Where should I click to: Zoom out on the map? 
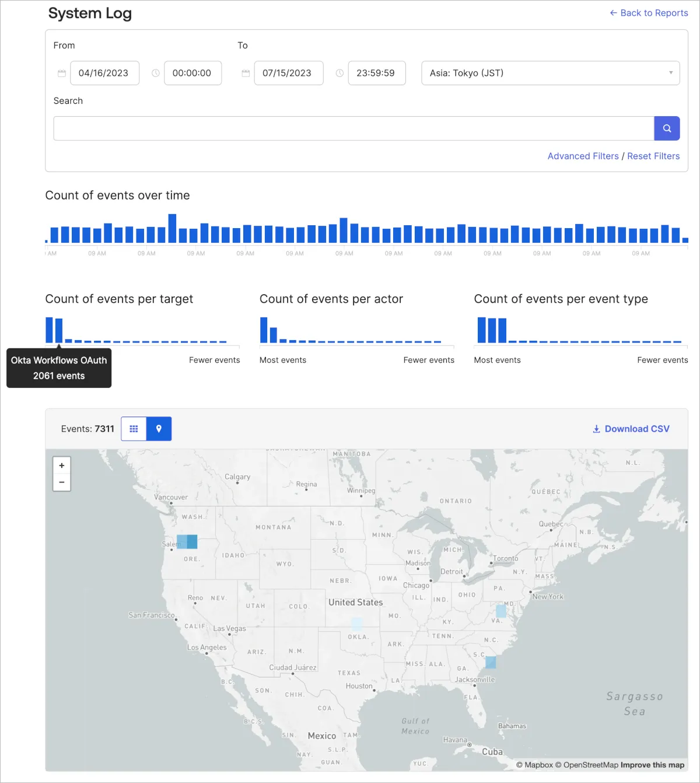pos(62,483)
